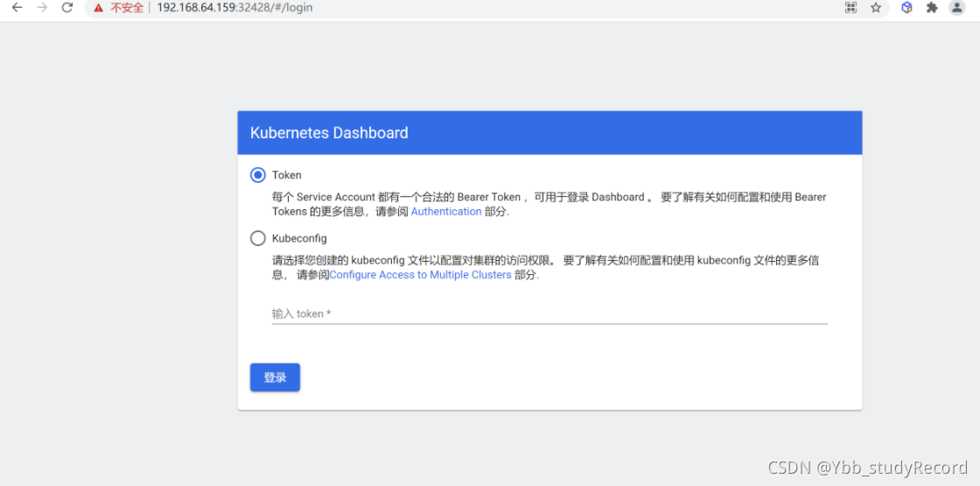Select the Kubeconfig radio button

pos(257,238)
